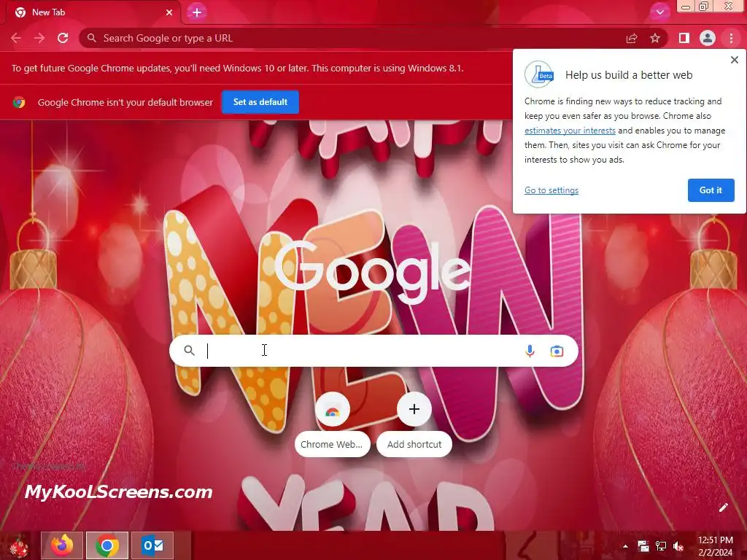This screenshot has height=560, width=747.
Task: Close the New Tab tab
Action: [x=169, y=12]
